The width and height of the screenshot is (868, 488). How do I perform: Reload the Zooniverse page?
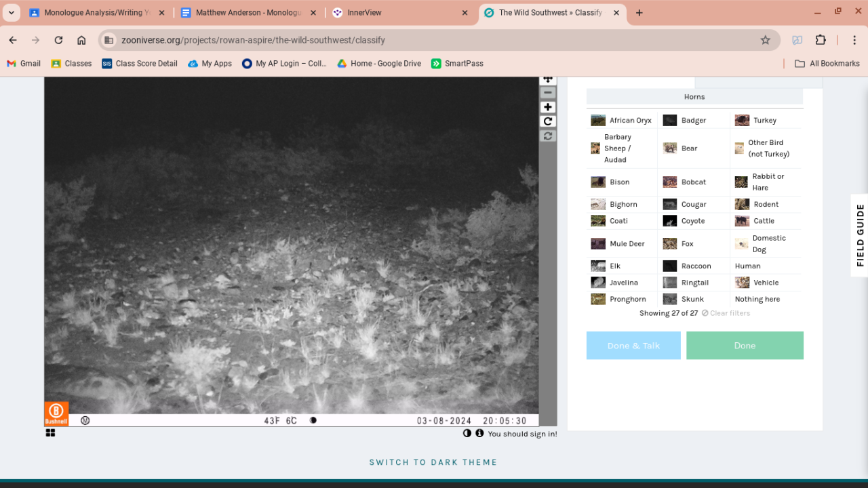click(x=58, y=40)
